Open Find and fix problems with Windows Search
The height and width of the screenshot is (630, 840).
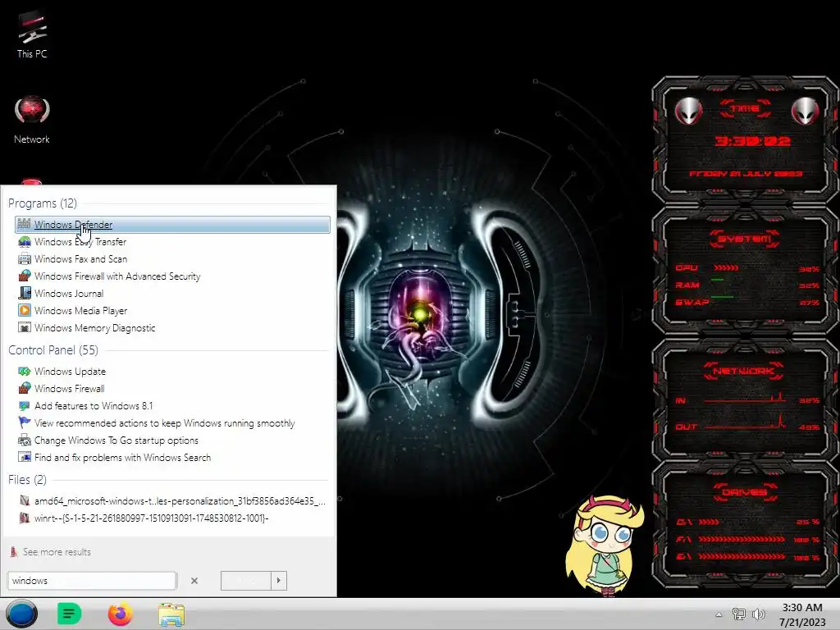[x=172, y=458]
